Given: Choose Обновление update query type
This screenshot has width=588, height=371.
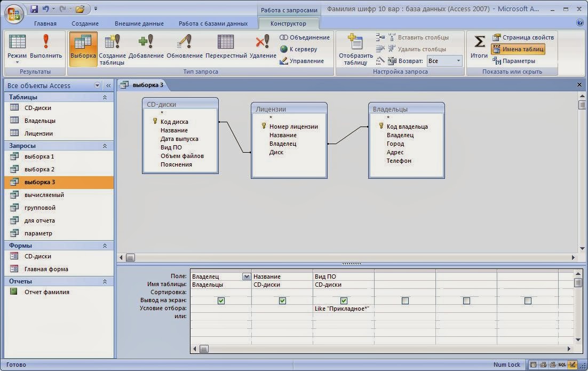Looking at the screenshot, I should 185,48.
